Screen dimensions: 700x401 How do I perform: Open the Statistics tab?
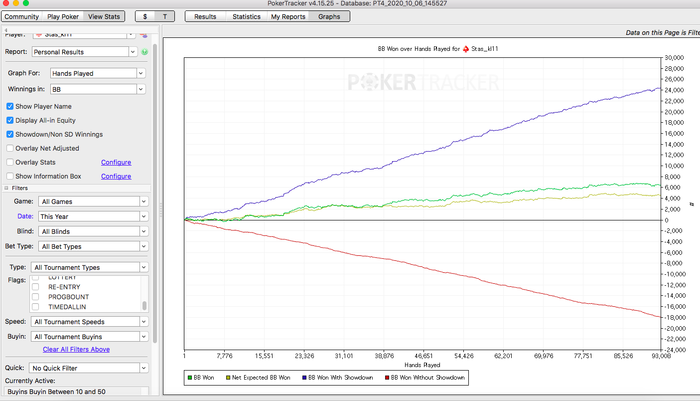click(x=246, y=17)
